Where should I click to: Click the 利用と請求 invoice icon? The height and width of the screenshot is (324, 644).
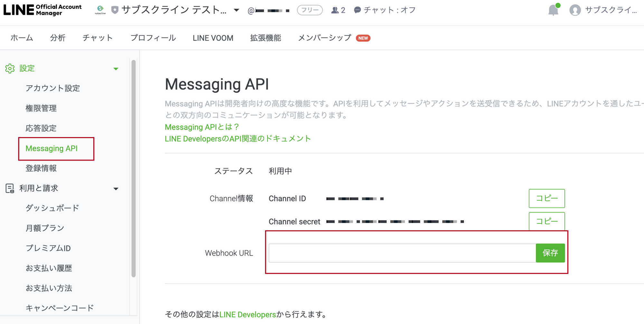(x=10, y=188)
